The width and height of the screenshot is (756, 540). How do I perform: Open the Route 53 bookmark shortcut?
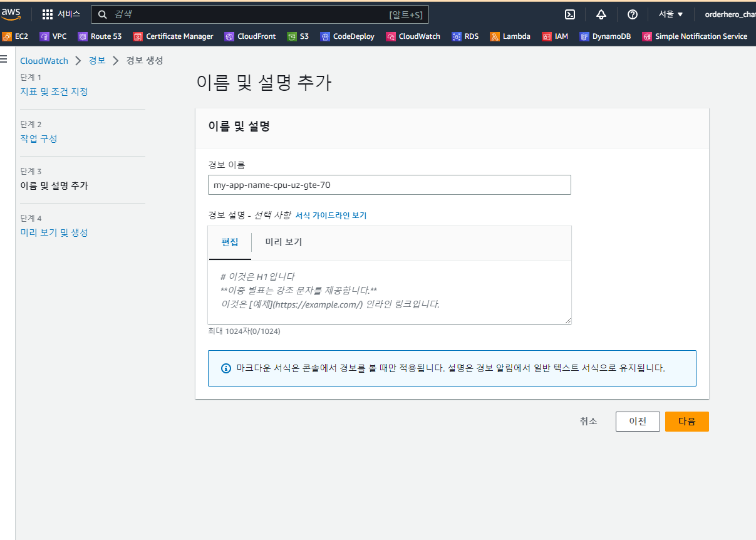pyautogui.click(x=100, y=36)
